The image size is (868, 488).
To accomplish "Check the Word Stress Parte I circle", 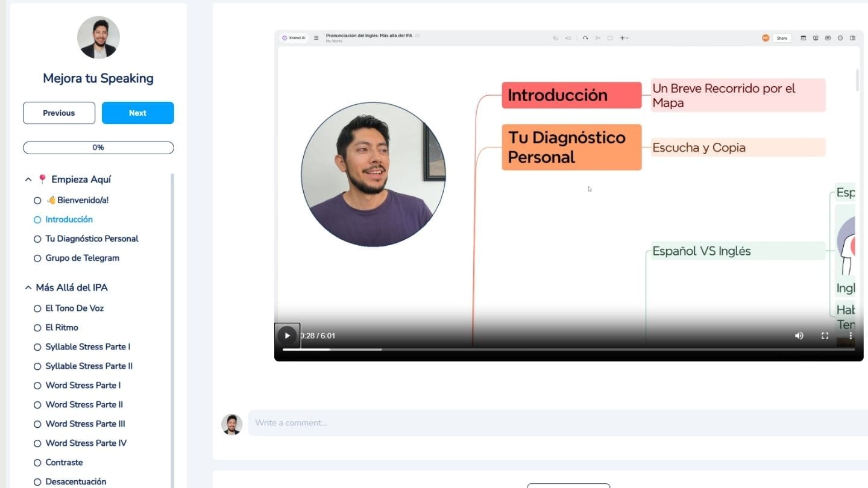I will 37,386.
